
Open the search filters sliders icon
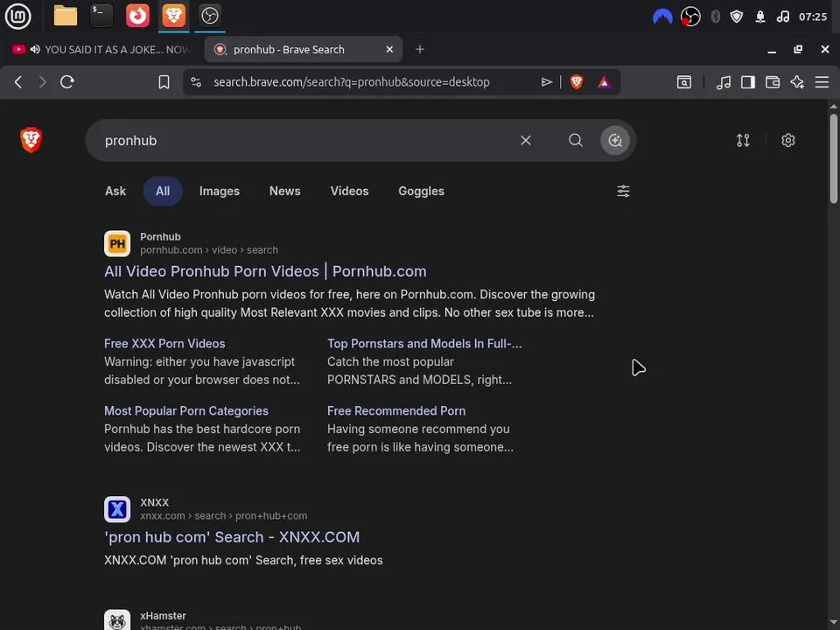pos(623,192)
